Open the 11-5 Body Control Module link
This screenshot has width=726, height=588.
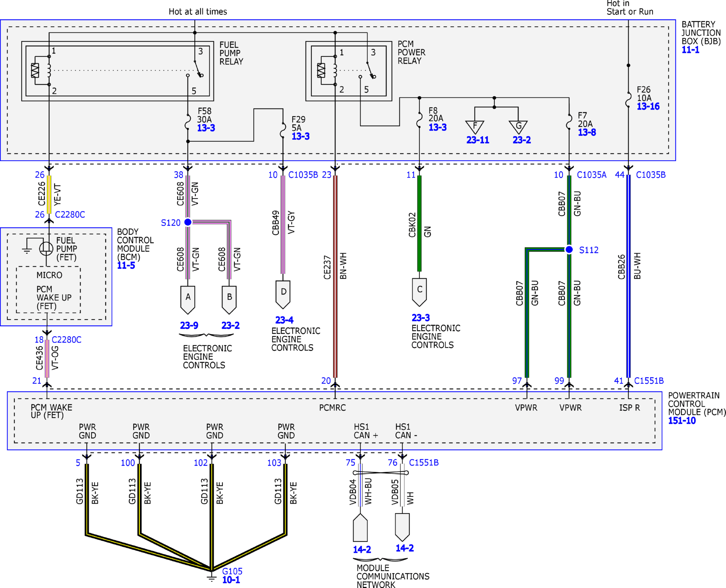(126, 266)
